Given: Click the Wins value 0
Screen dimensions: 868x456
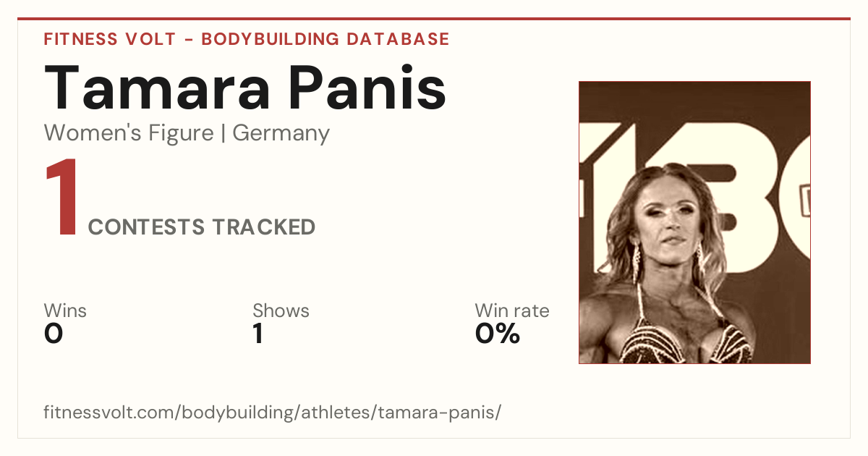Looking at the screenshot, I should point(54,334).
